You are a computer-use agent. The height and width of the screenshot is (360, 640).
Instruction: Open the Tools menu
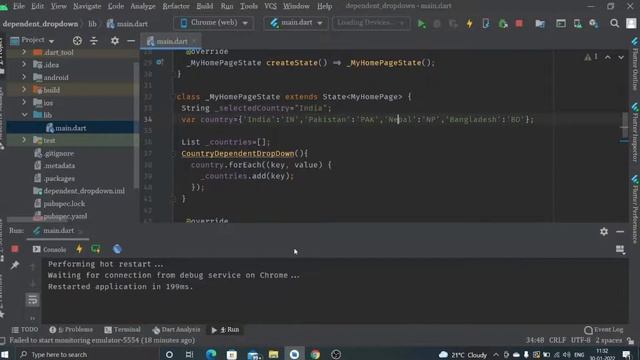pos(249,6)
